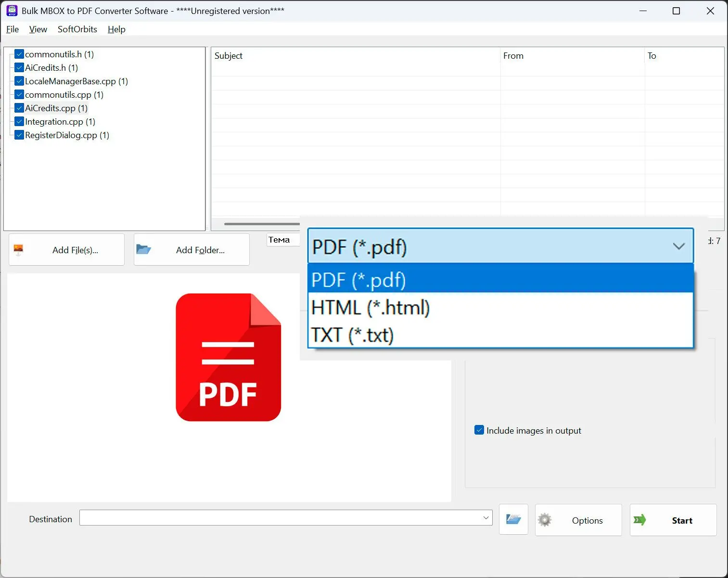Uncheck the commonutils.h checkbox
728x578 pixels.
click(19, 54)
